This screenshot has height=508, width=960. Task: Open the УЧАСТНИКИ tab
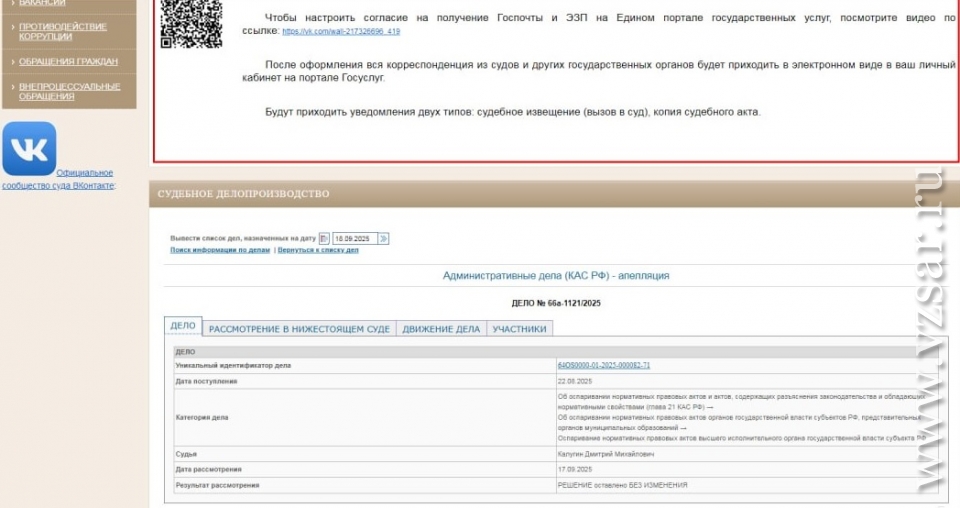pyautogui.click(x=519, y=329)
